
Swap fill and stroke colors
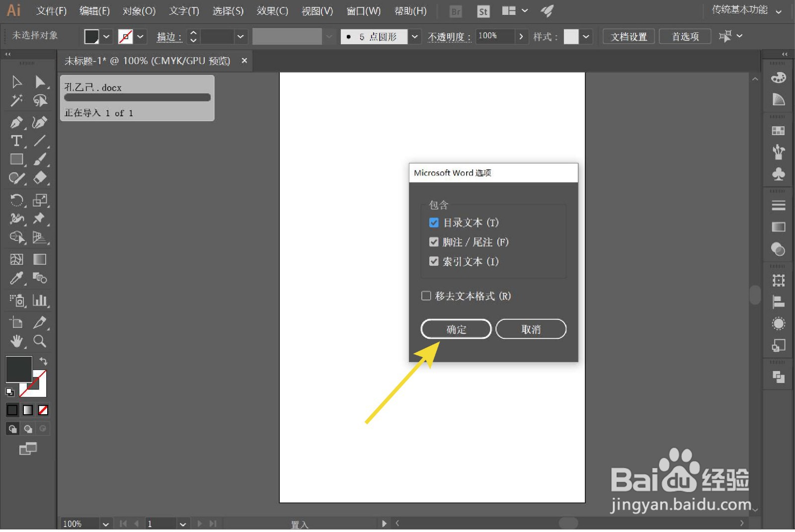44,361
